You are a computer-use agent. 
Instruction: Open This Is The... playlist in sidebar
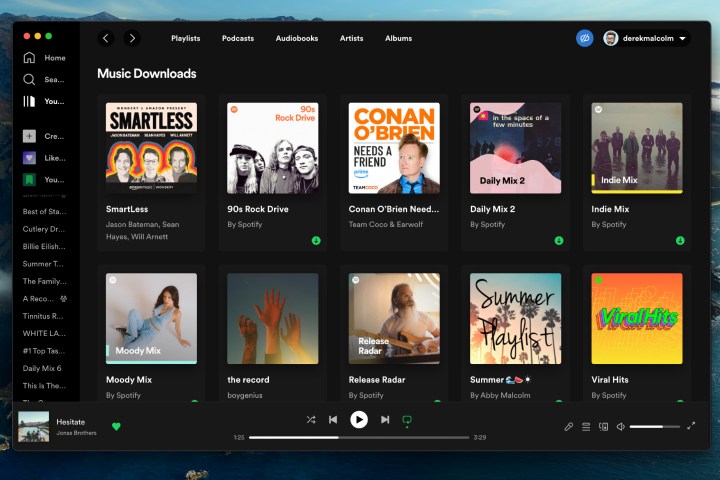(44, 385)
